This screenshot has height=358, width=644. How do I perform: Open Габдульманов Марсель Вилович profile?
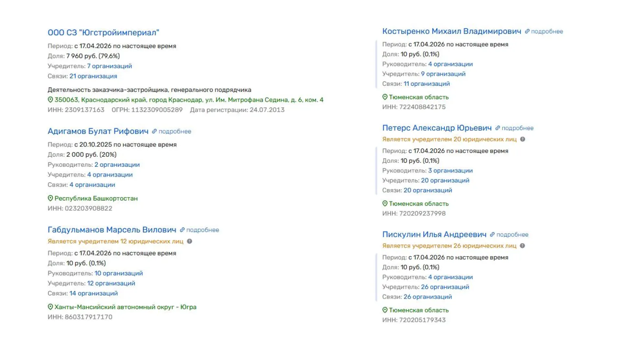pos(112,230)
